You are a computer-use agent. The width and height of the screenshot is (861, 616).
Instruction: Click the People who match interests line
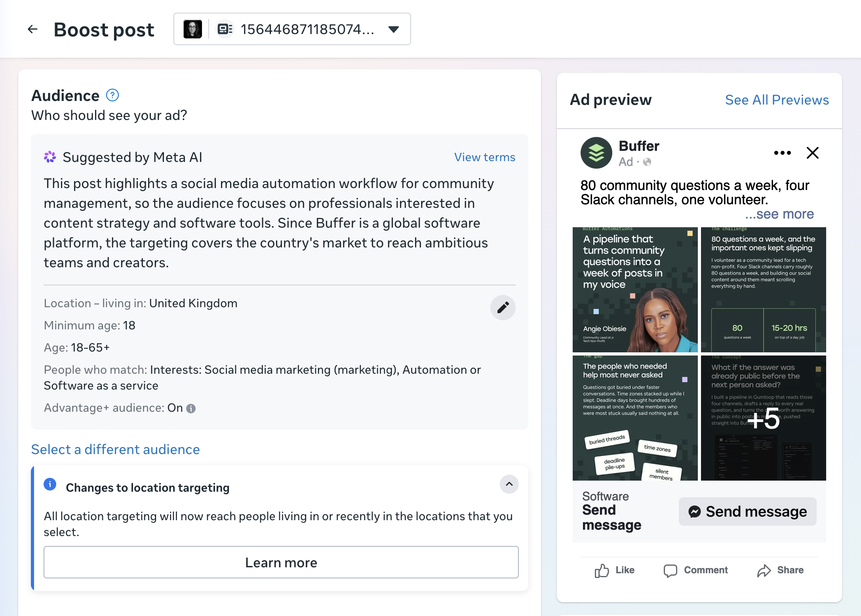click(262, 378)
